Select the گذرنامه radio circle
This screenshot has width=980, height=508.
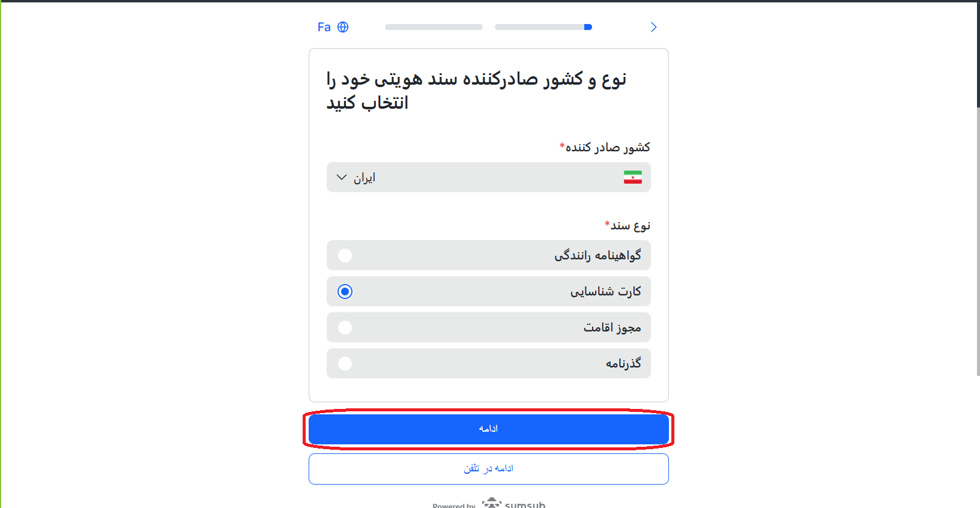pos(345,363)
